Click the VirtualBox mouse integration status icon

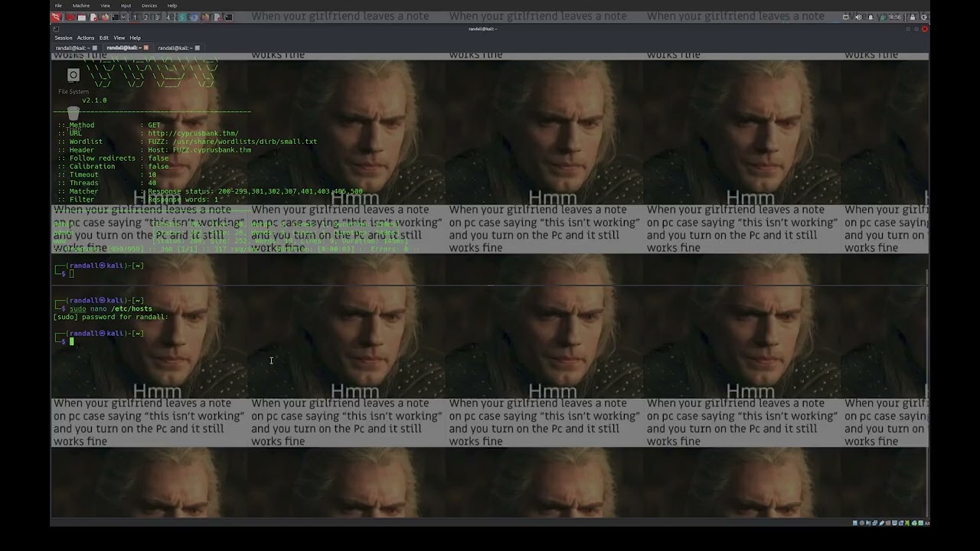coord(914,523)
